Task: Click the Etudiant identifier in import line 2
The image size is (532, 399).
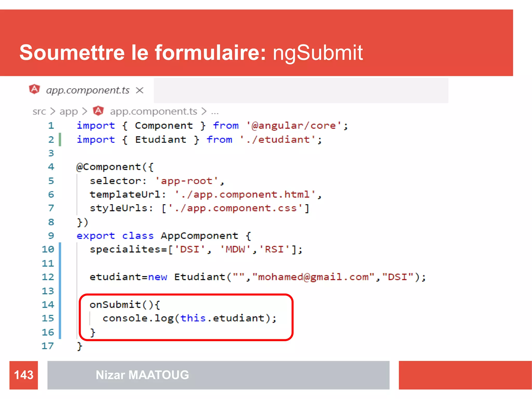Action: (x=161, y=140)
